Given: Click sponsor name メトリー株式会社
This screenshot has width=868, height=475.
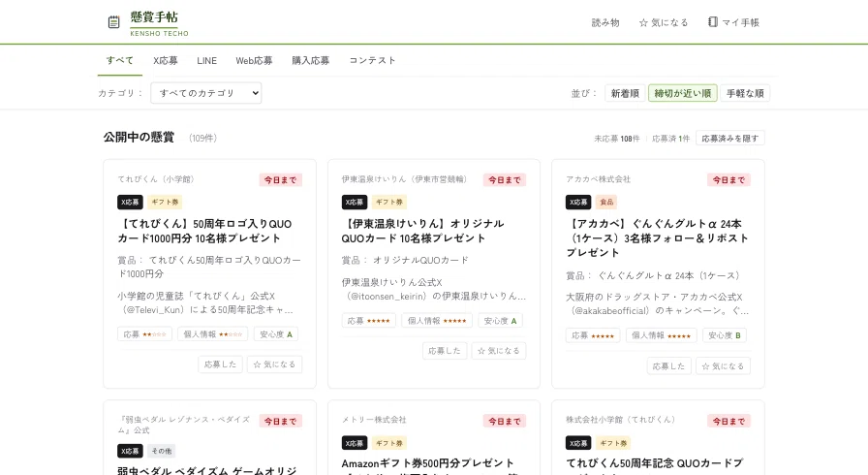Looking at the screenshot, I should coord(374,420).
